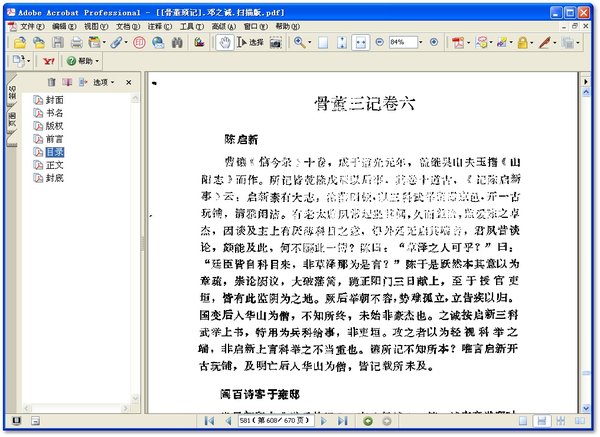
Task: Click the Open file folder icon
Action: 20,42
